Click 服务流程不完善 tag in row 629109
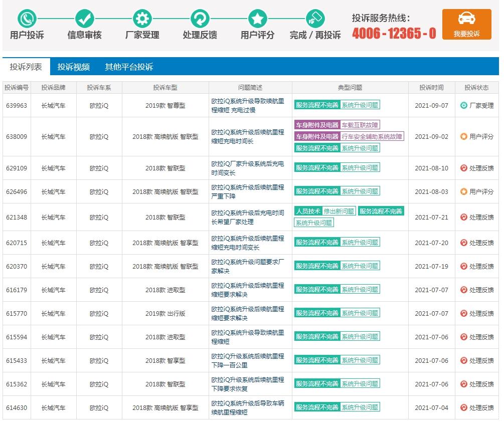Viewport: 504px width, 423px height. pyautogui.click(x=317, y=168)
